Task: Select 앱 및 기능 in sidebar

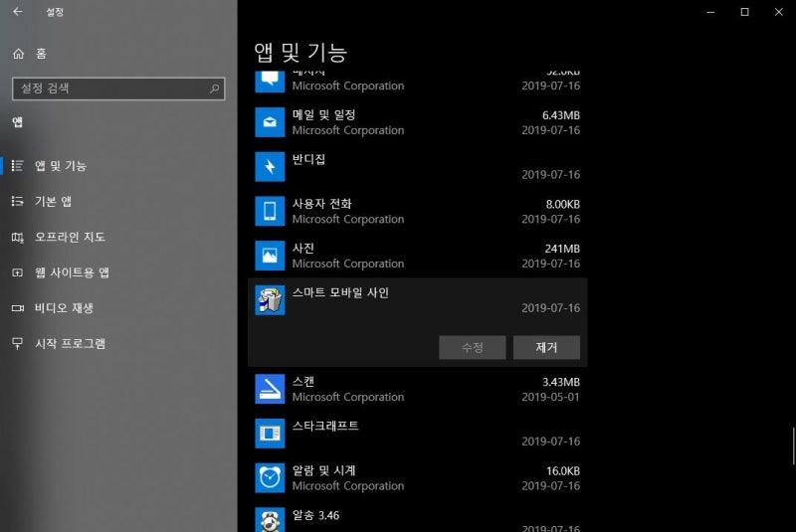Action: pos(60,166)
